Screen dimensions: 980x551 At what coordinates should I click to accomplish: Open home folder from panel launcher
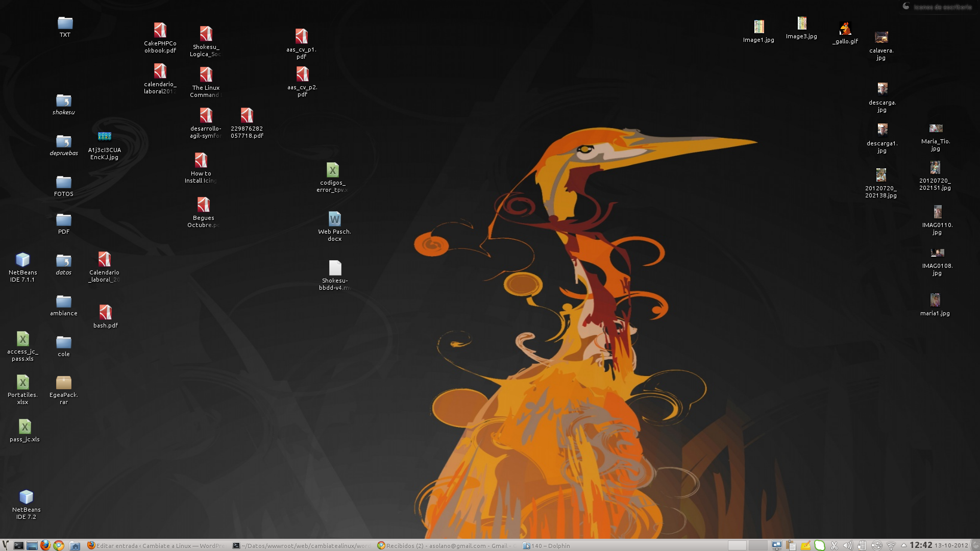click(75, 545)
